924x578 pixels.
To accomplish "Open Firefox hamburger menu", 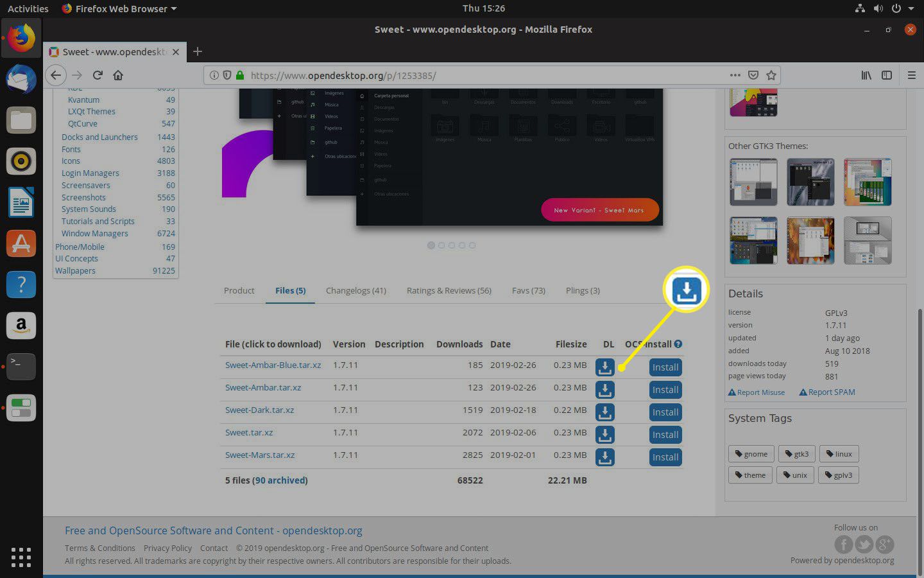I will [x=911, y=75].
